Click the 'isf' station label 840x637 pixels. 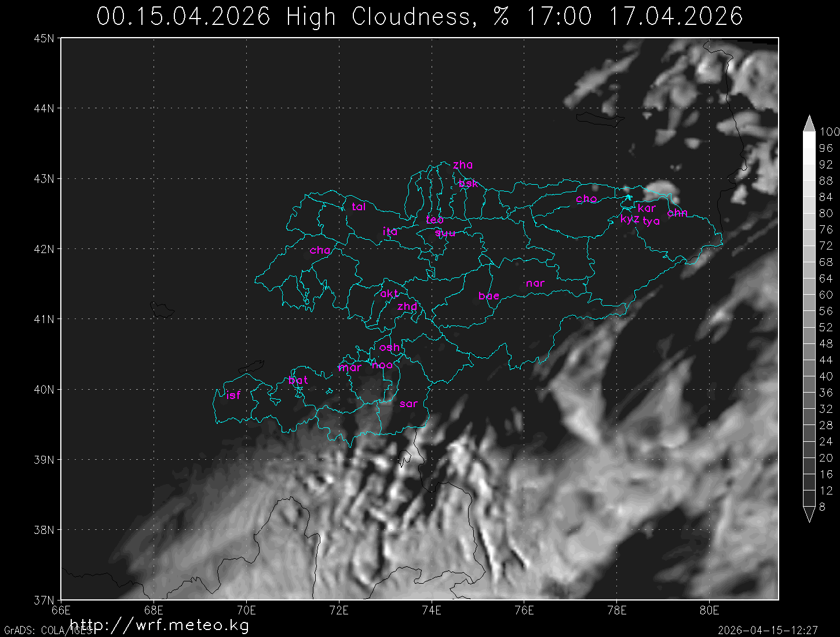[233, 395]
